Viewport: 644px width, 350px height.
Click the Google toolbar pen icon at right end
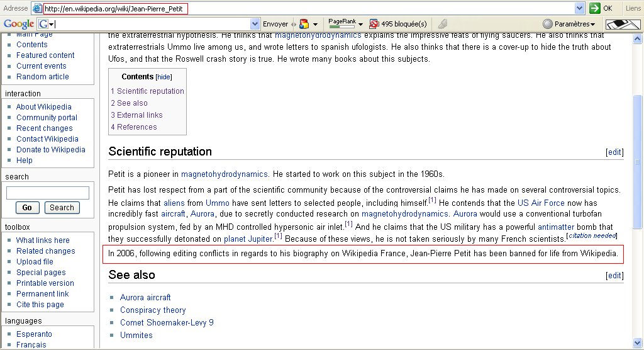623,25
